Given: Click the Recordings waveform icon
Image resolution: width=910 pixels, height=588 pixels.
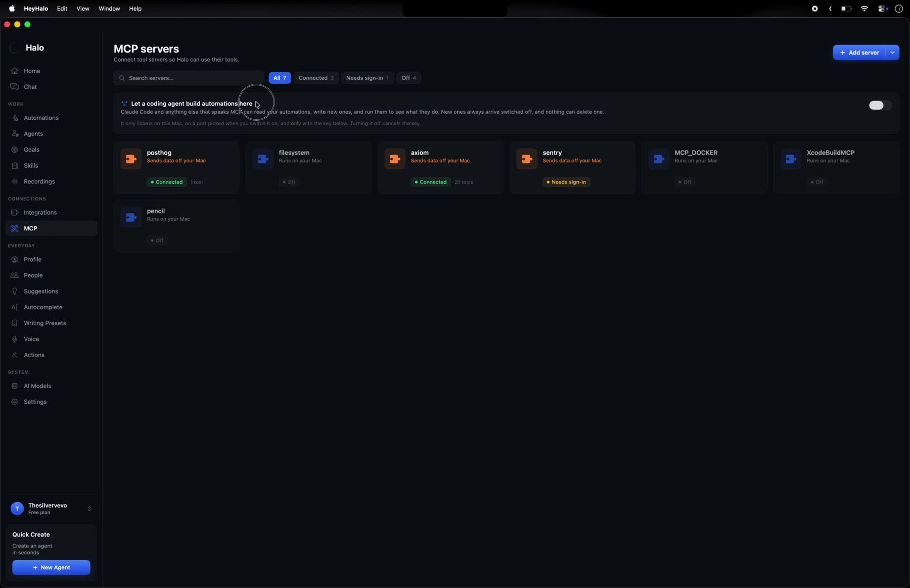Looking at the screenshot, I should pyautogui.click(x=15, y=182).
